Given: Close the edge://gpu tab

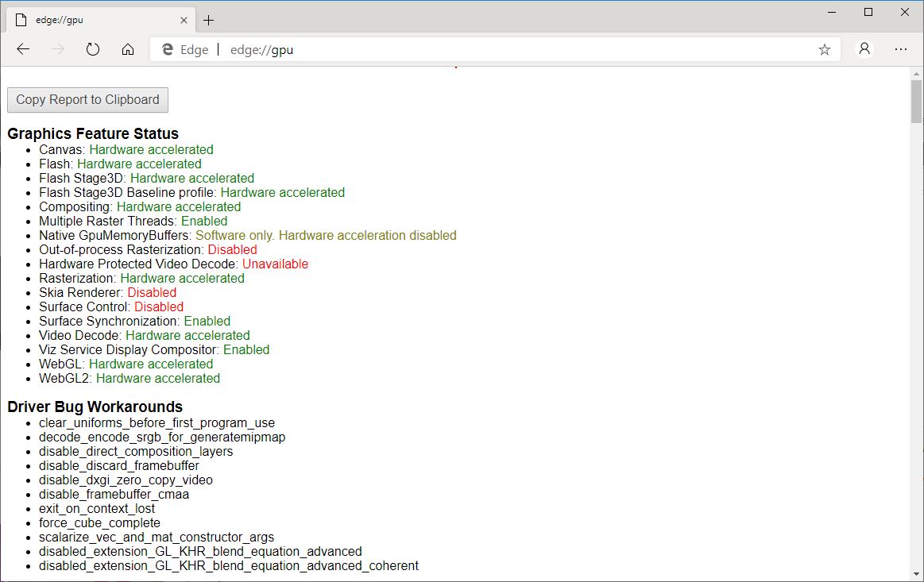Looking at the screenshot, I should tap(184, 20).
